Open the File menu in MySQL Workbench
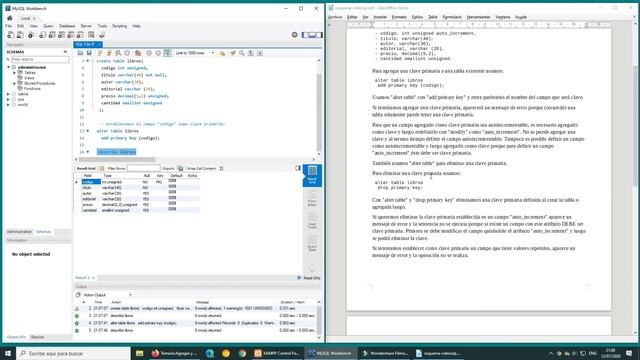This screenshot has width=640, height=360. click(9, 26)
